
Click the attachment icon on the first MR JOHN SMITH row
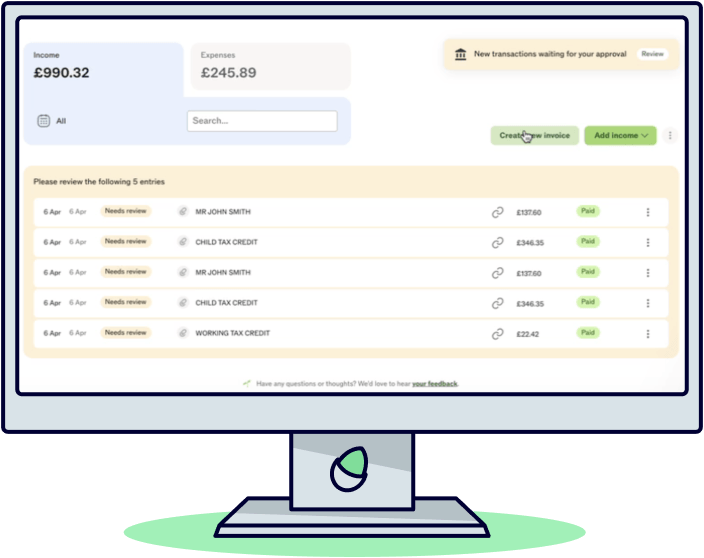[x=183, y=211]
